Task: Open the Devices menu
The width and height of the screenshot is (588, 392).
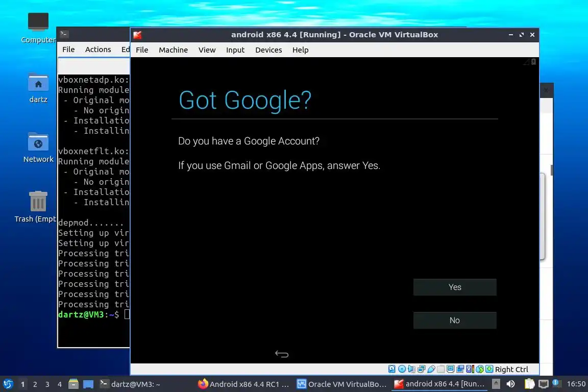Action: (268, 50)
